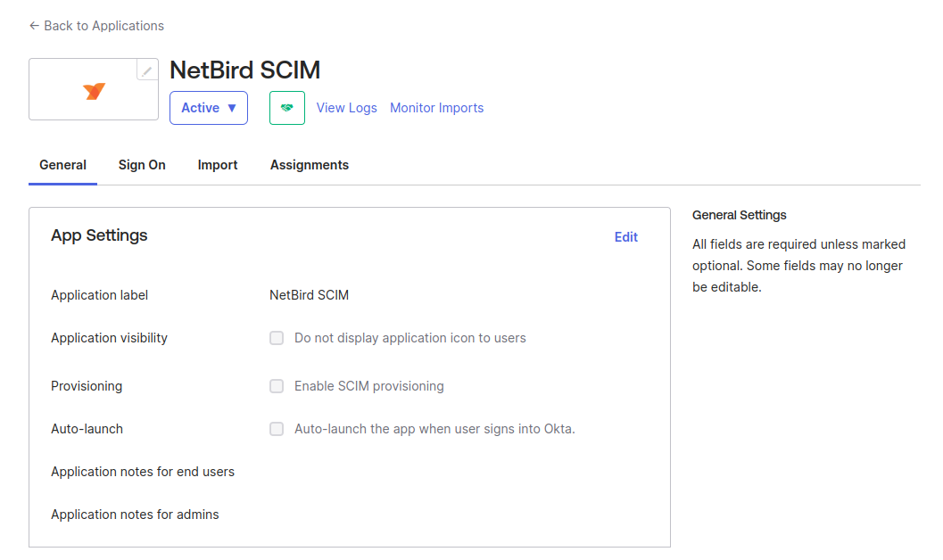Click the orange NetBird logo image
This screenshot has width=943, height=560.
94,91
